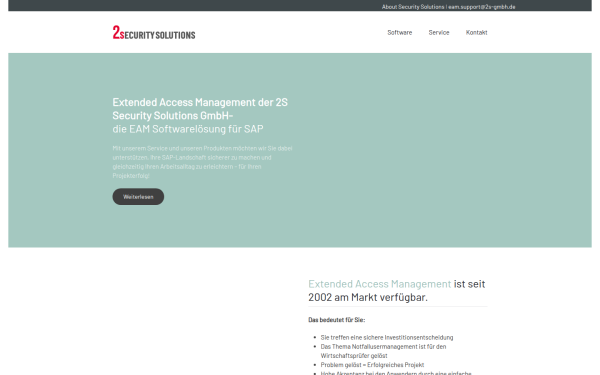The width and height of the screenshot is (600, 375).
Task: Click the 'Das bedeutet für Sie:' text
Action: click(x=337, y=320)
